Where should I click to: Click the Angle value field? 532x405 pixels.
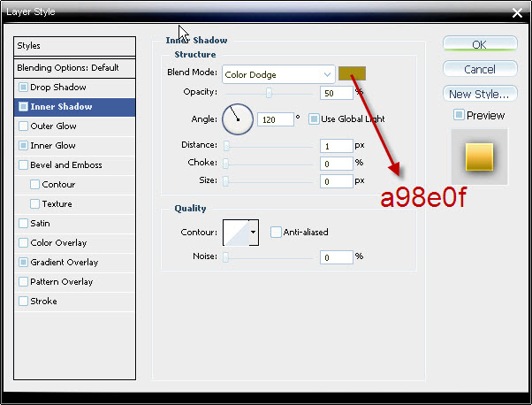[276, 119]
